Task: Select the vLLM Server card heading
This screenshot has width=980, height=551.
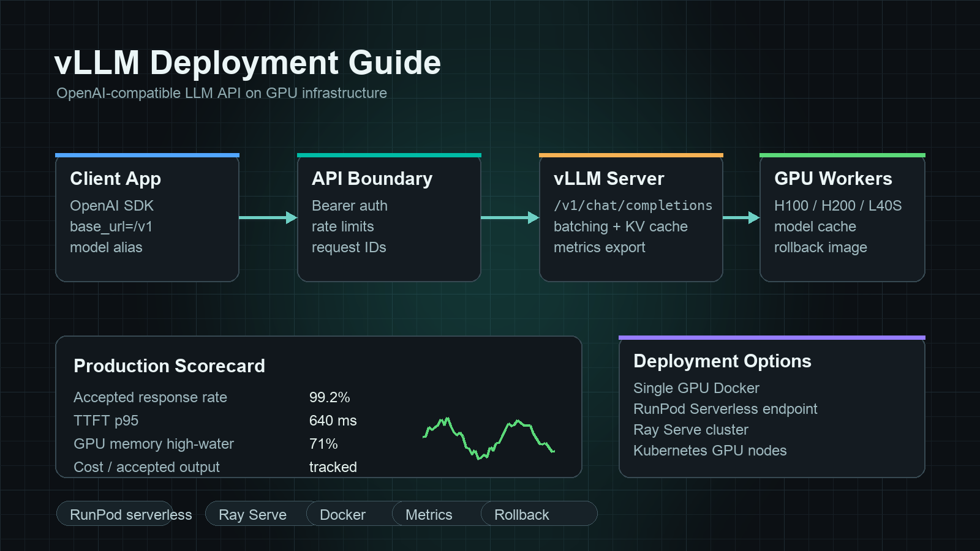Action: pyautogui.click(x=609, y=179)
